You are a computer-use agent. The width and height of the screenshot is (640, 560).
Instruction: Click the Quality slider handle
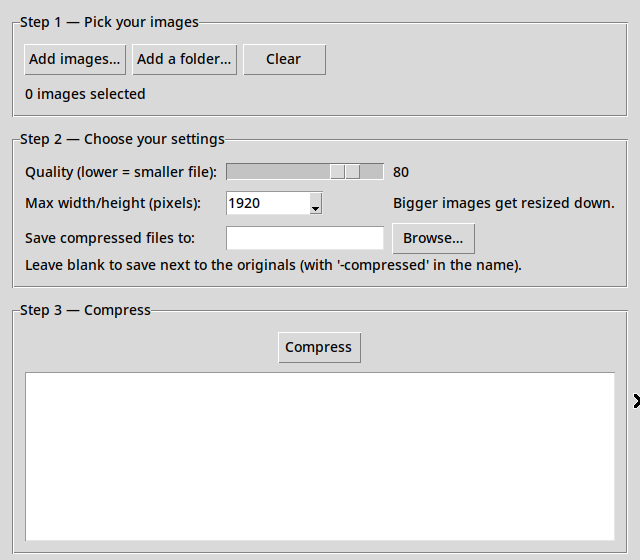[x=345, y=172]
